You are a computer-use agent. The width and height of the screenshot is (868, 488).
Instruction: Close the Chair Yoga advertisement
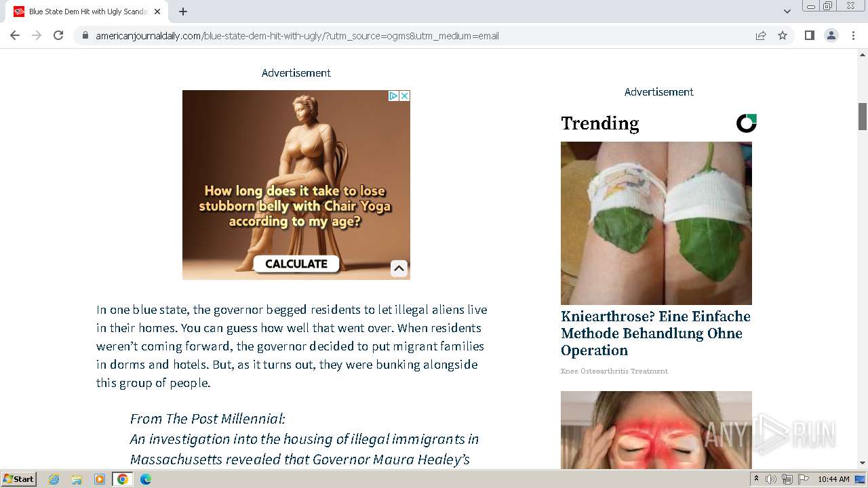(x=405, y=96)
